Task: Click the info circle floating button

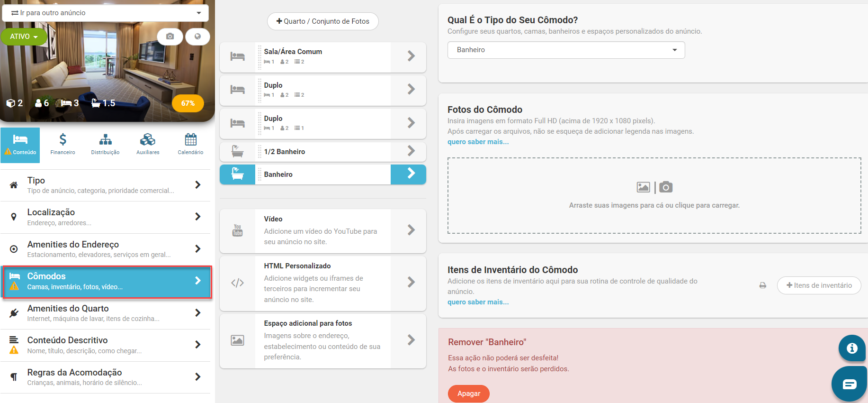Action: pos(852,348)
